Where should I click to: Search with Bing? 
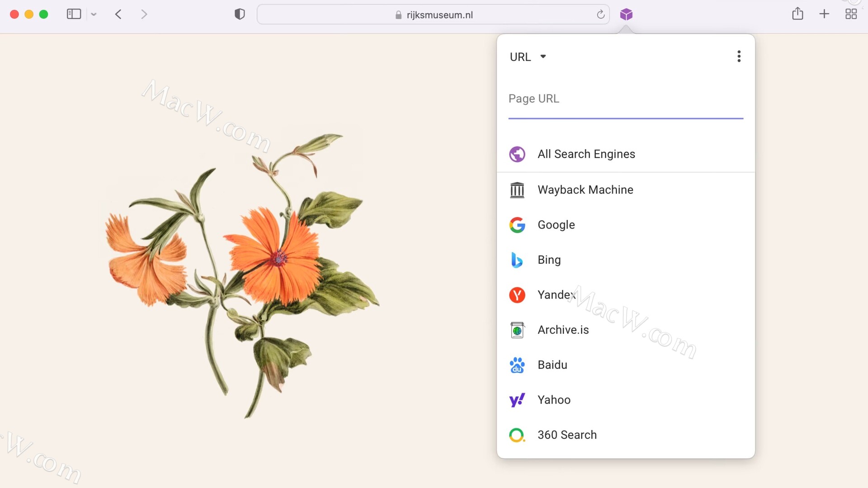tap(626, 260)
